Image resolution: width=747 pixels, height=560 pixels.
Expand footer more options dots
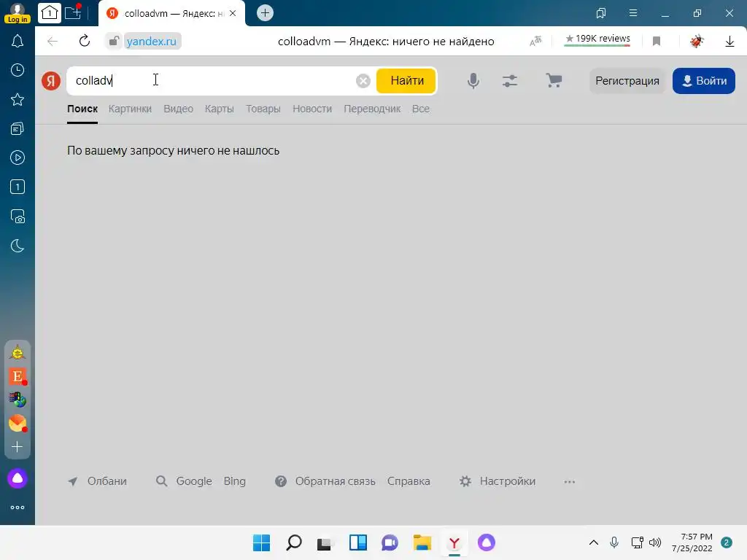pyautogui.click(x=569, y=482)
